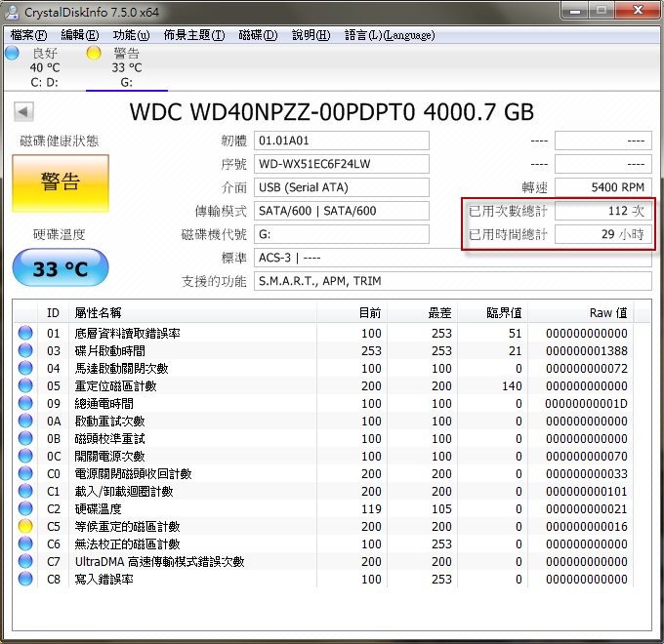Select the 開關電源次數 attribute row
The width and height of the screenshot is (664, 644).
(324, 456)
